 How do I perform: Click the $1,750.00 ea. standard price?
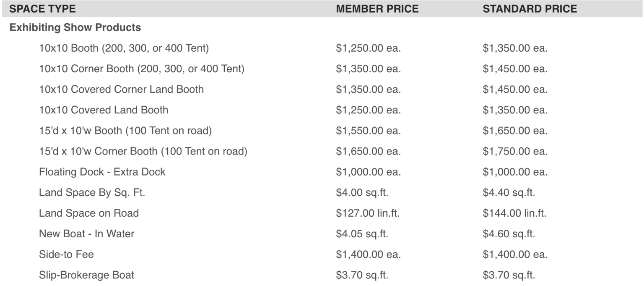tap(515, 151)
